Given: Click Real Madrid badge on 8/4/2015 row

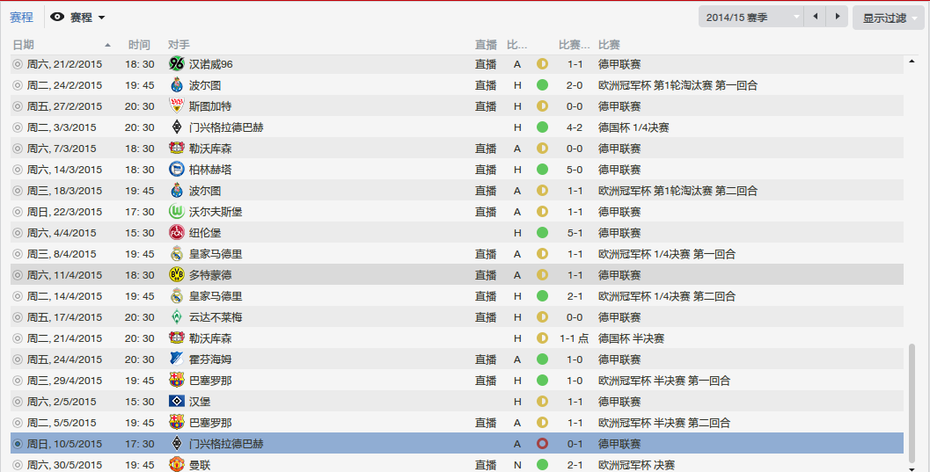Looking at the screenshot, I should pos(177,254).
